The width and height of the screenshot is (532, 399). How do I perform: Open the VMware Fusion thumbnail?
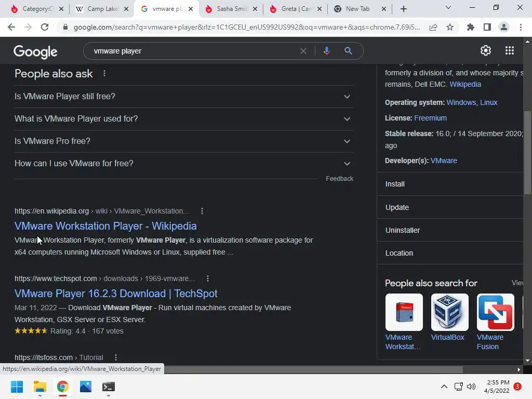pos(495,312)
